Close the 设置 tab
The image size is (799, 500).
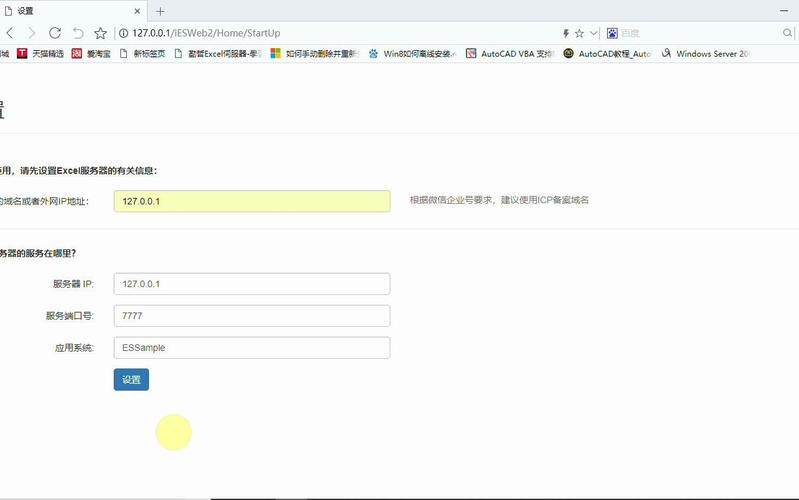pyautogui.click(x=137, y=11)
